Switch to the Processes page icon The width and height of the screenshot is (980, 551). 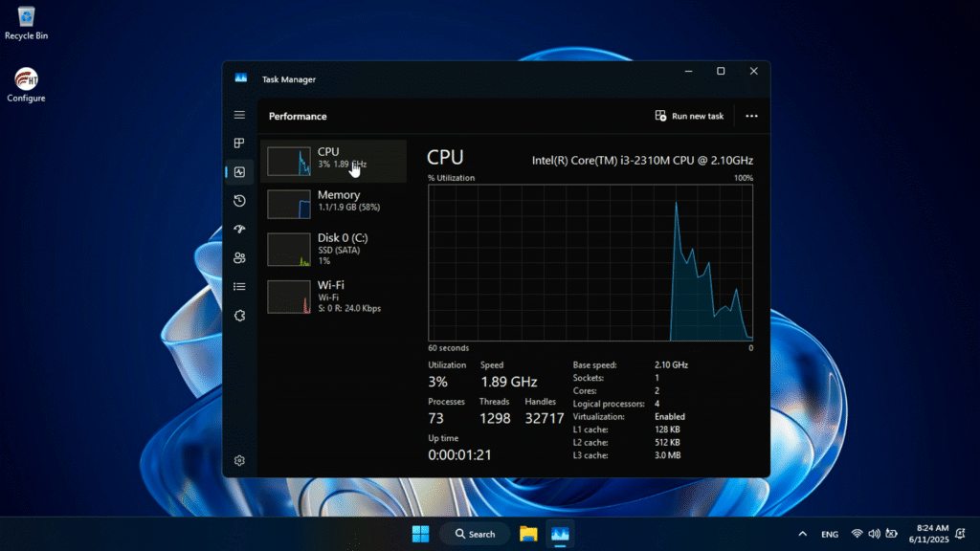click(239, 143)
